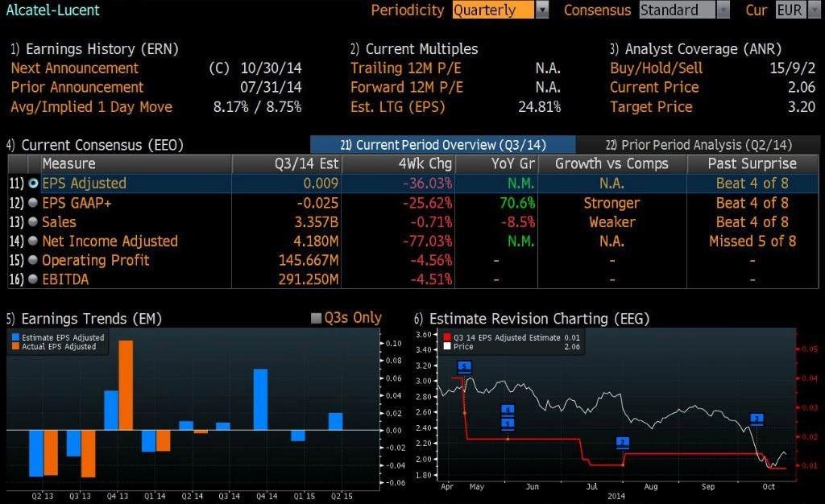
Task: Click the lower of the two stacked event flags
Action: coord(508,423)
